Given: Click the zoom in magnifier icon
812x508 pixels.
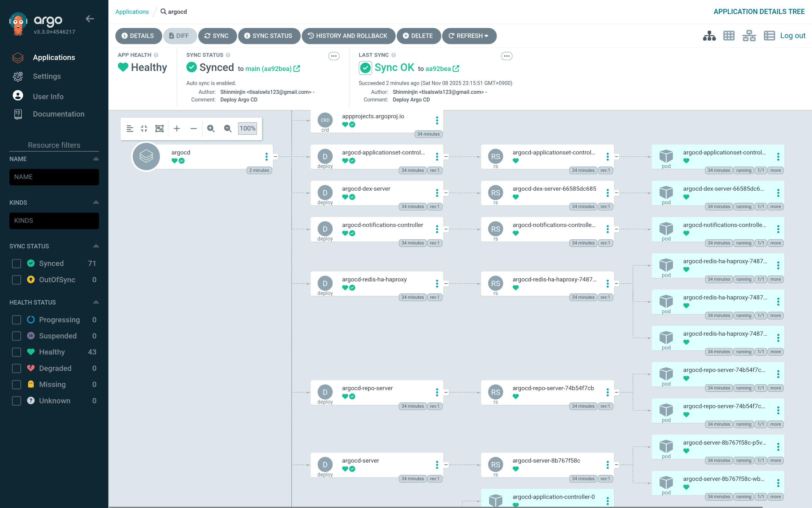Looking at the screenshot, I should [x=211, y=128].
